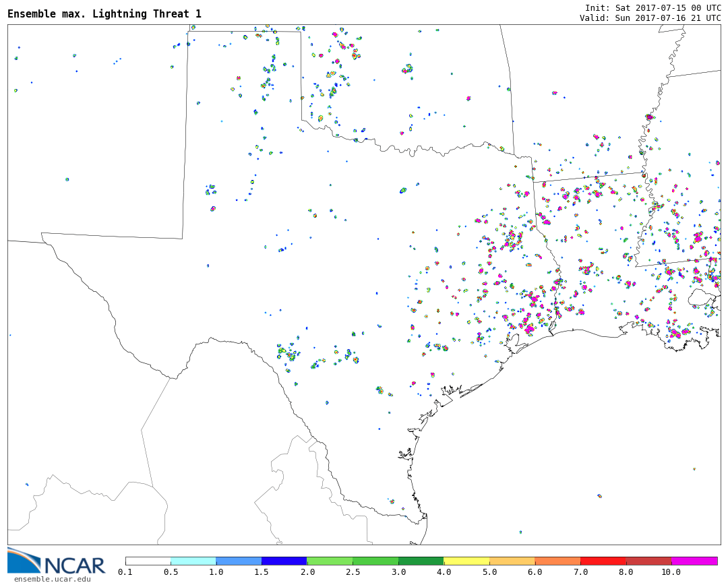Choose the bright red legend swatch
This screenshot has height=587, width=728.
(x=603, y=561)
